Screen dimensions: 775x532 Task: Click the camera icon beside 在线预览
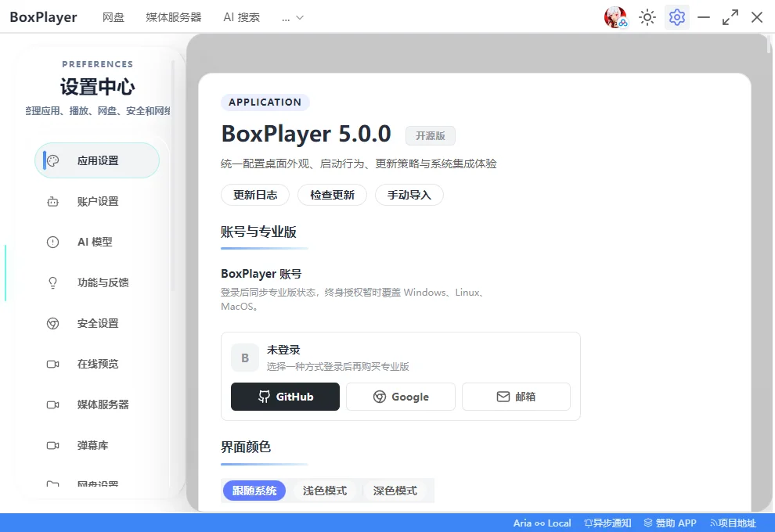(x=53, y=364)
